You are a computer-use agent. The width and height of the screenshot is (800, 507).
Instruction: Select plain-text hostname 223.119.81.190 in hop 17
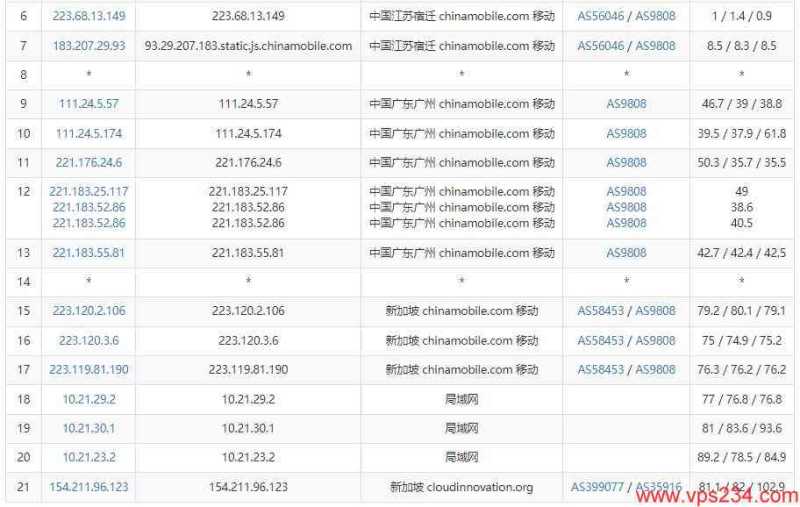coord(248,369)
